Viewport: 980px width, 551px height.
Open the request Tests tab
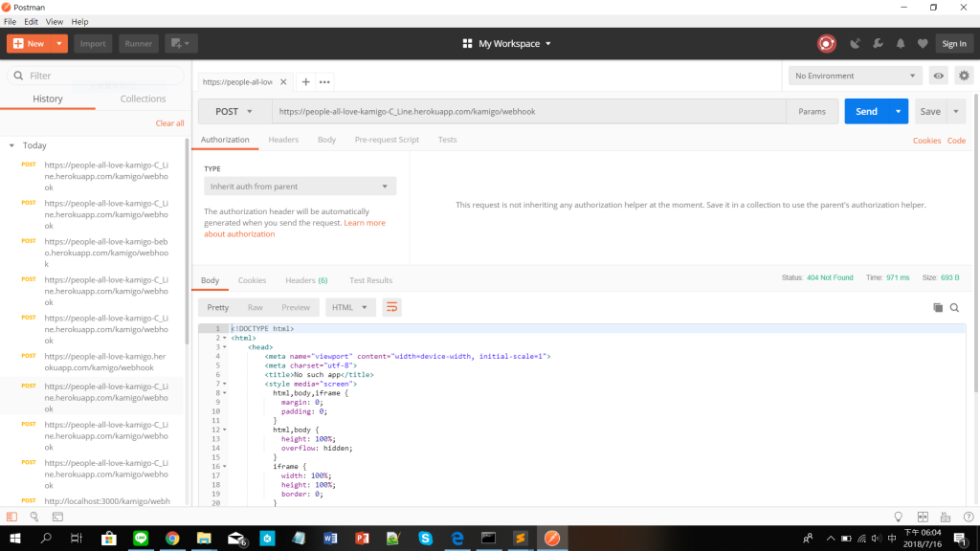(447, 140)
